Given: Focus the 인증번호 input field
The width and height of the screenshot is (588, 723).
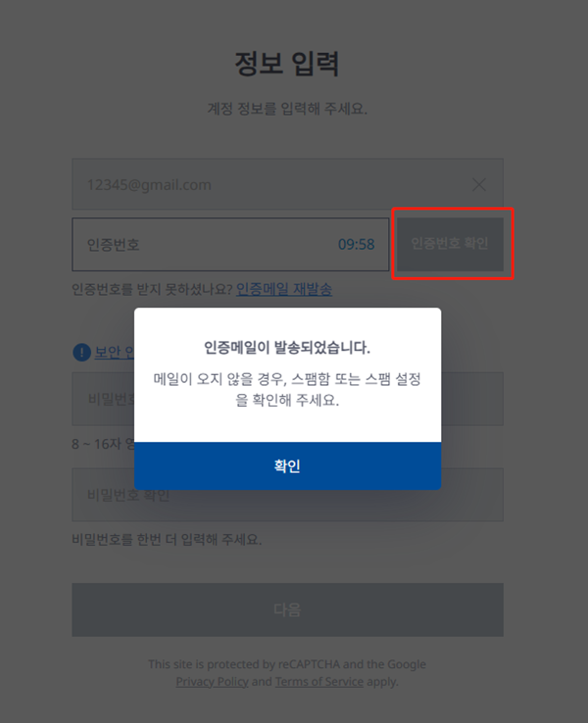Looking at the screenshot, I should tap(230, 244).
